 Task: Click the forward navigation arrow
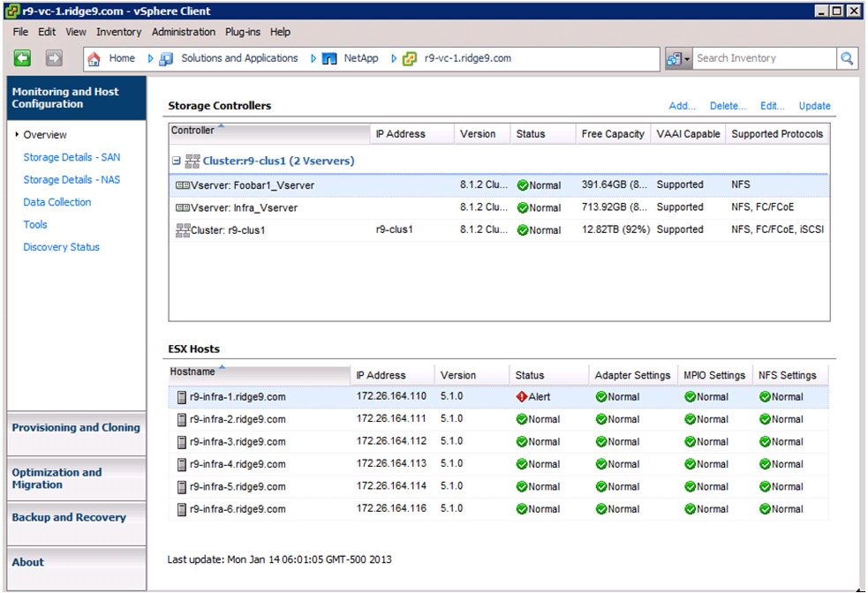pos(54,58)
